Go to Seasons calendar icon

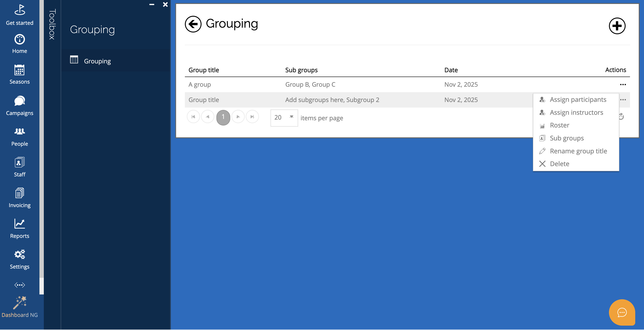click(19, 74)
